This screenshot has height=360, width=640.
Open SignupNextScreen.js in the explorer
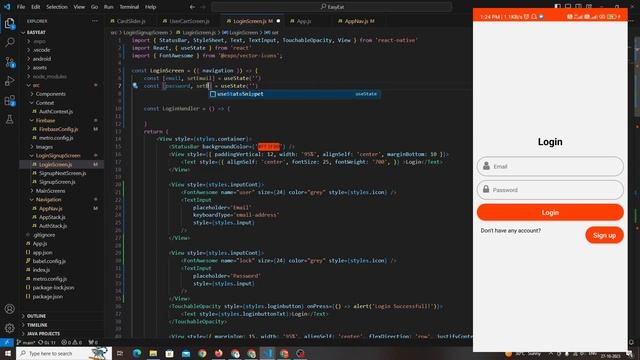[62, 173]
